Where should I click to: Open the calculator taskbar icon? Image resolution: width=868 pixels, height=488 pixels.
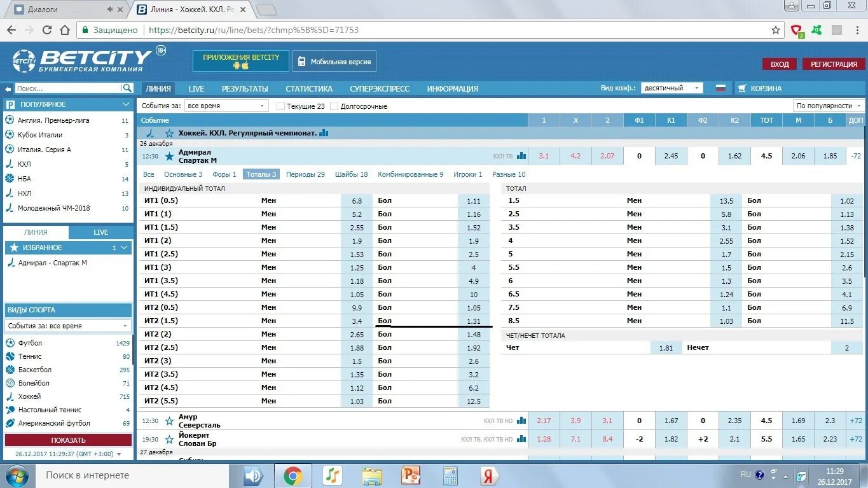pyautogui.click(x=450, y=475)
